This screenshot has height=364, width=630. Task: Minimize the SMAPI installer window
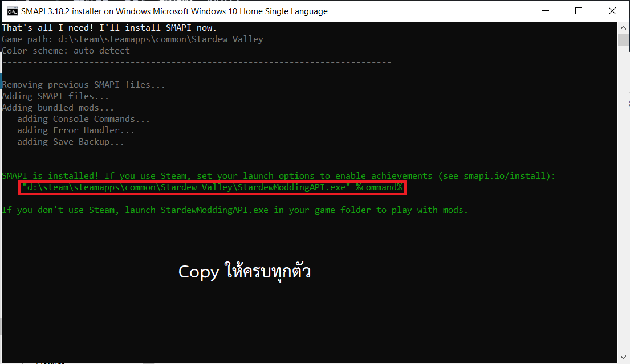545,11
